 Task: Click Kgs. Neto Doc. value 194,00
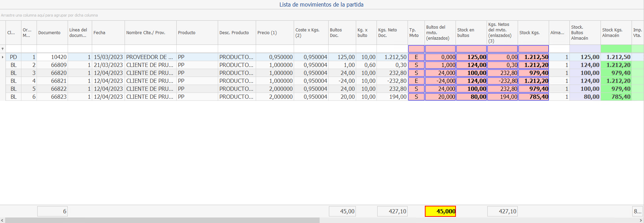coord(392,97)
